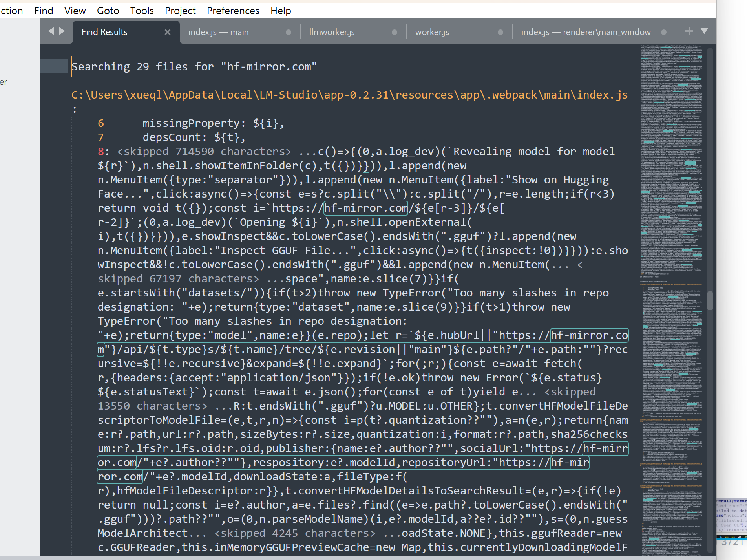Click unsaved dot on worker.js tab
Image resolution: width=747 pixels, height=560 pixels.
click(x=500, y=32)
